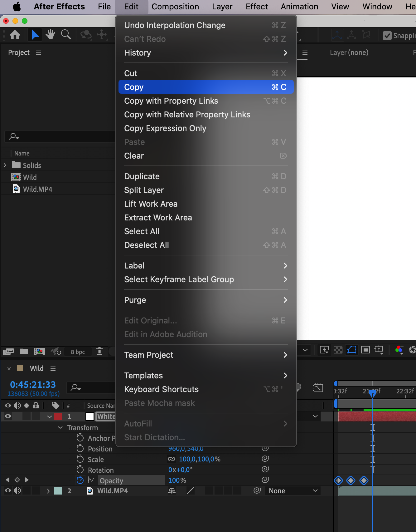
Task: Click the Home icon in the toolbar
Action: (x=15, y=35)
